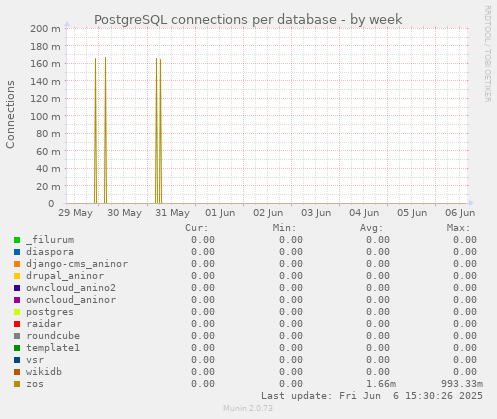The height and width of the screenshot is (419, 497).
Task: Click the Cur: column header
Action: pyautogui.click(x=197, y=228)
